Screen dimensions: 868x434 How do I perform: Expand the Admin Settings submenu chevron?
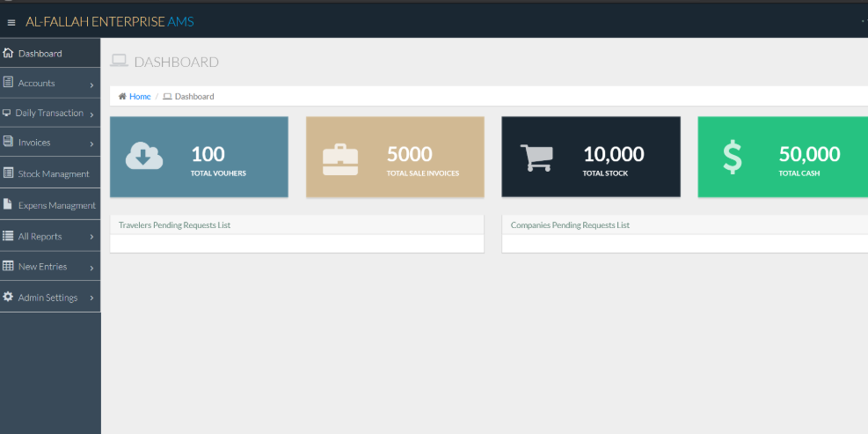click(x=91, y=298)
